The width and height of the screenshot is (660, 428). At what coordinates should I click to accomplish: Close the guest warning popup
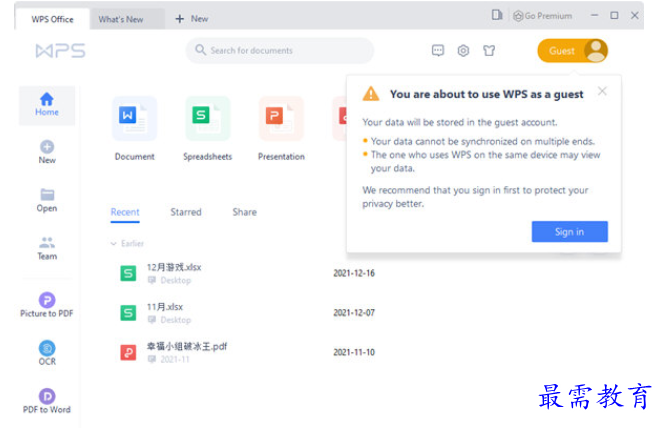pyautogui.click(x=602, y=91)
